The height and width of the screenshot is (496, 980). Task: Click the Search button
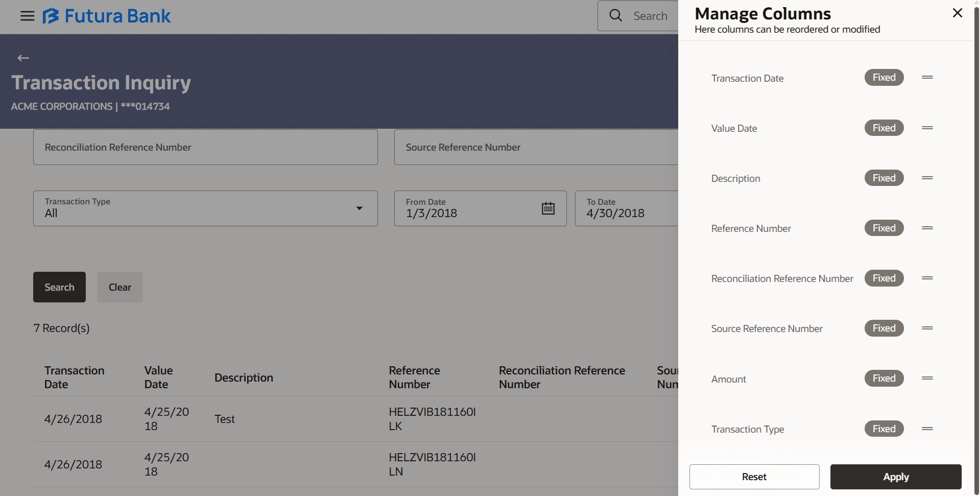pyautogui.click(x=59, y=287)
